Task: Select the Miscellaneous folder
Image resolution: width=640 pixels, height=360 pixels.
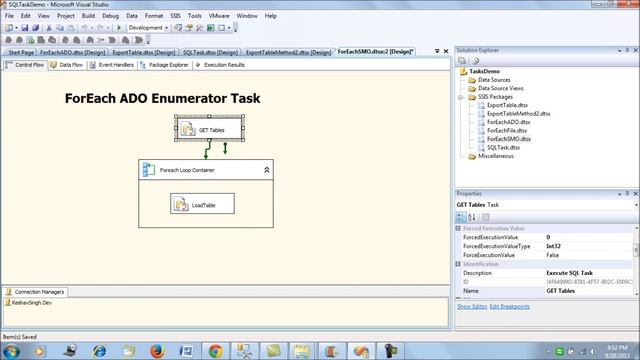Action: (x=496, y=156)
